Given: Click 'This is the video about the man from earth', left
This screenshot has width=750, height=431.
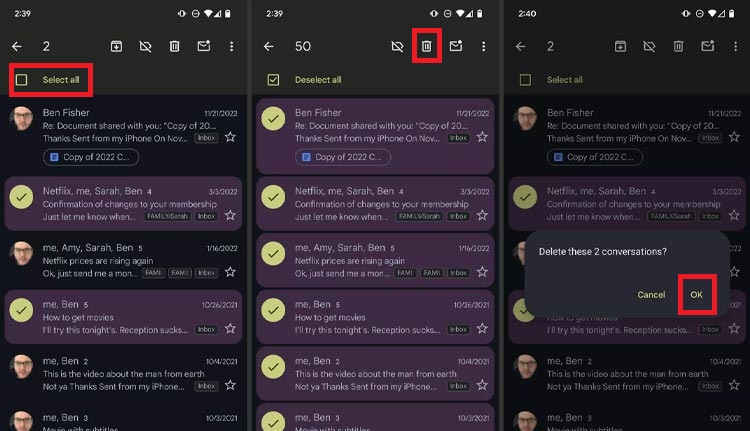Looking at the screenshot, I should (x=123, y=374).
